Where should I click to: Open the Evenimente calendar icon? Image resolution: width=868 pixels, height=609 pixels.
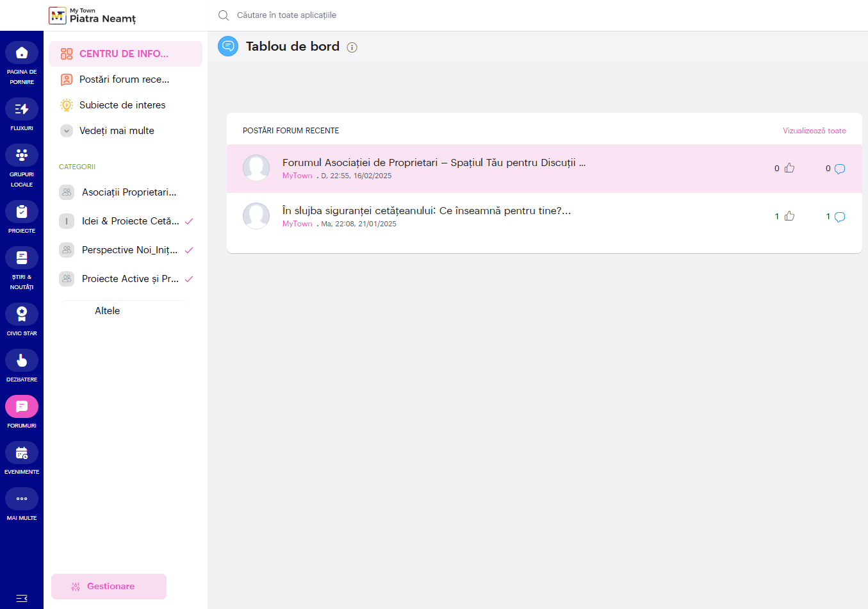click(22, 453)
